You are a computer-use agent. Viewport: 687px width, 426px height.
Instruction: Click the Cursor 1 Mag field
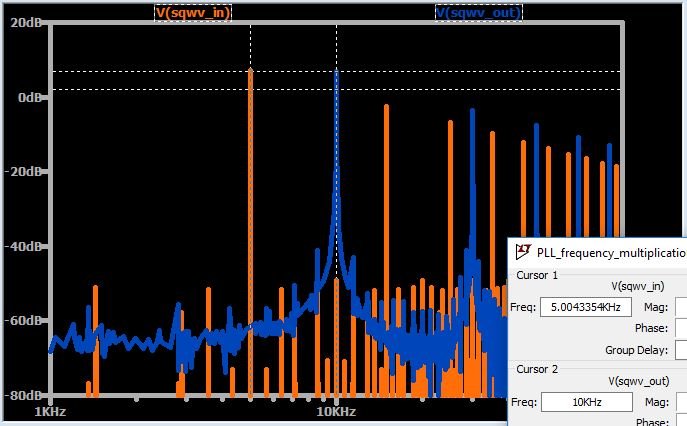coord(681,307)
